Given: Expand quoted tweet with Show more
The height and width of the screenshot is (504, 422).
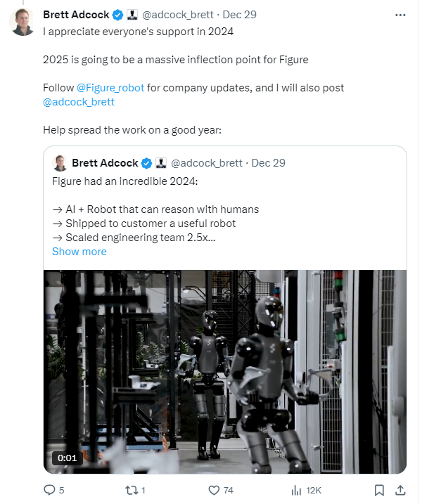Looking at the screenshot, I should coord(79,252).
